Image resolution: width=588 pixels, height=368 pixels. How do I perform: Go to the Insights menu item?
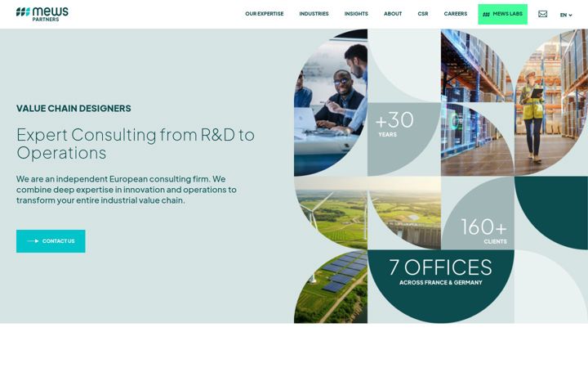click(356, 14)
